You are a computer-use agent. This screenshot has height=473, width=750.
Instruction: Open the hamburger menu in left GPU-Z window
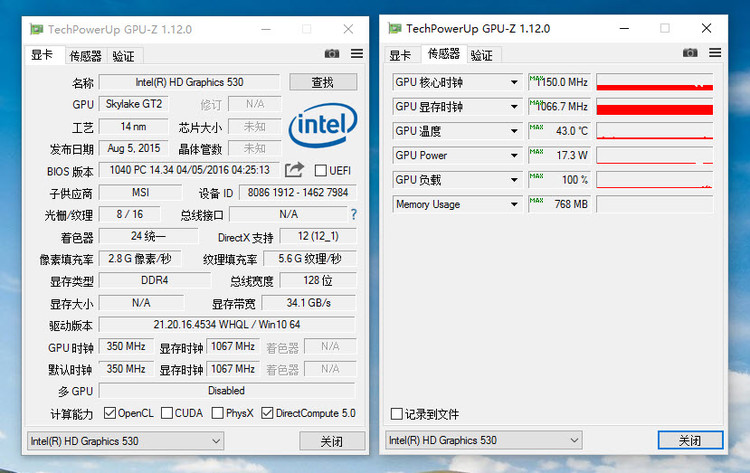357,54
